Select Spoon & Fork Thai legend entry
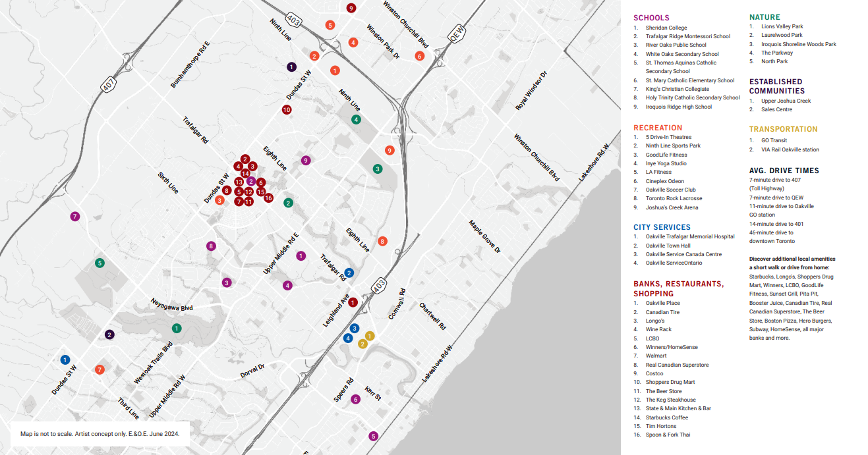 click(668, 435)
